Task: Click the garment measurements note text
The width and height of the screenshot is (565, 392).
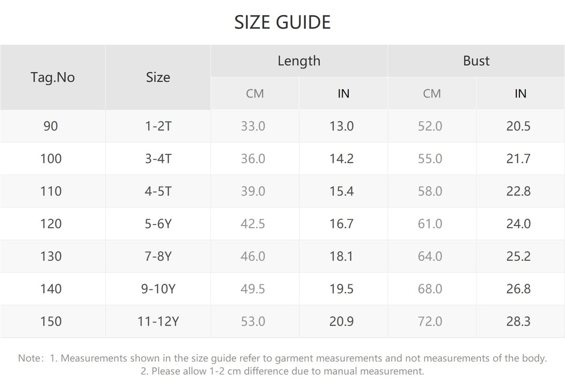Action: pos(282,358)
